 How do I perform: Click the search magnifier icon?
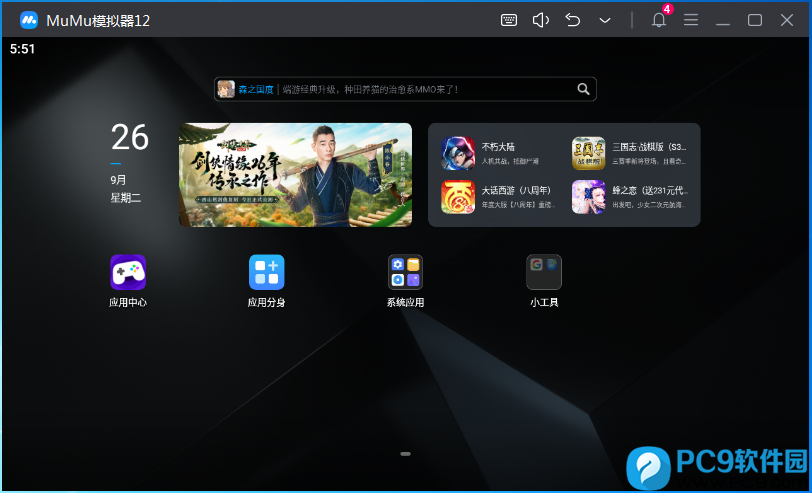(583, 89)
